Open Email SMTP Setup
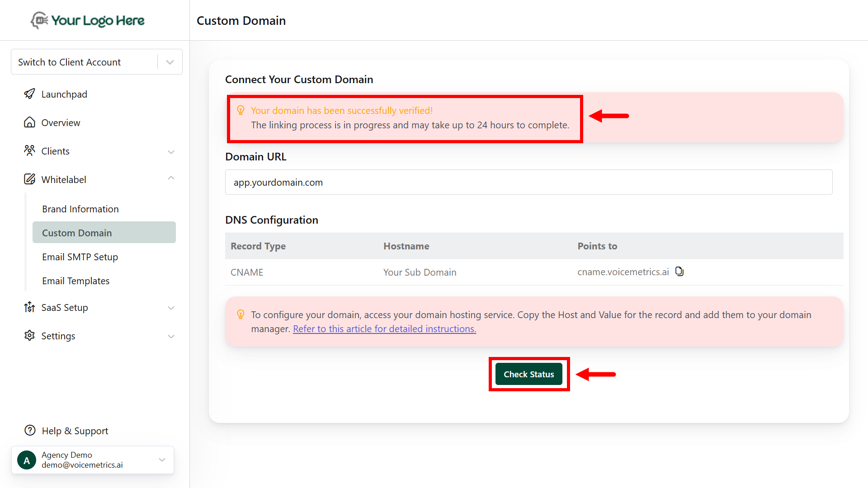 click(x=80, y=257)
